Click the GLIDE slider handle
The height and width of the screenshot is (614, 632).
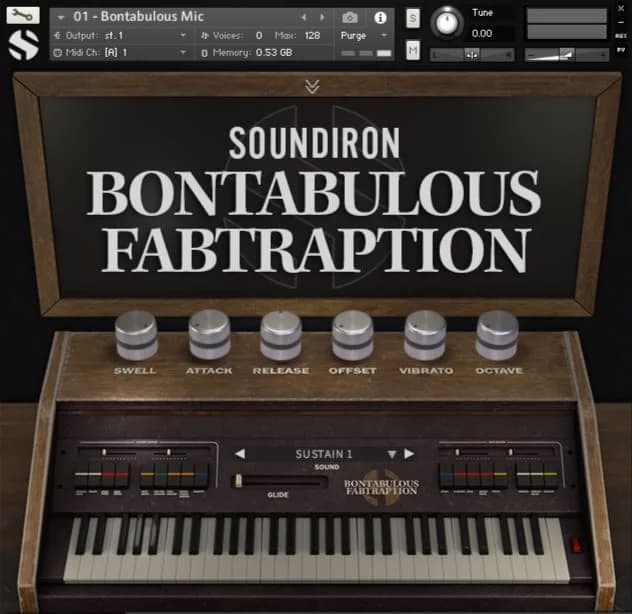pyautogui.click(x=238, y=481)
